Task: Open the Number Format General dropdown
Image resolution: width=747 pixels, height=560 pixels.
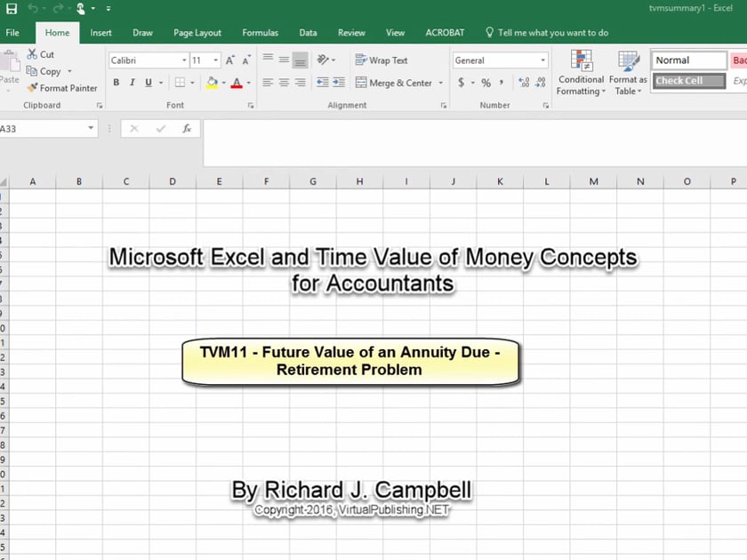Action: [x=542, y=60]
